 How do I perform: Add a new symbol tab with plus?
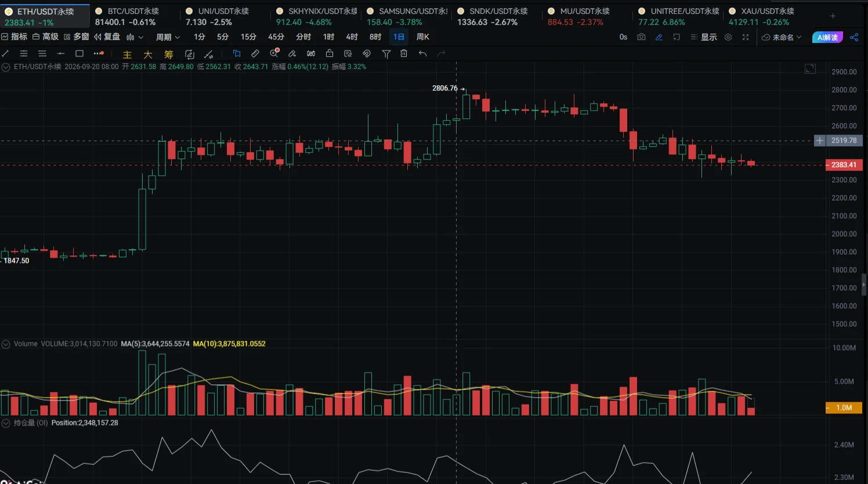tap(833, 16)
